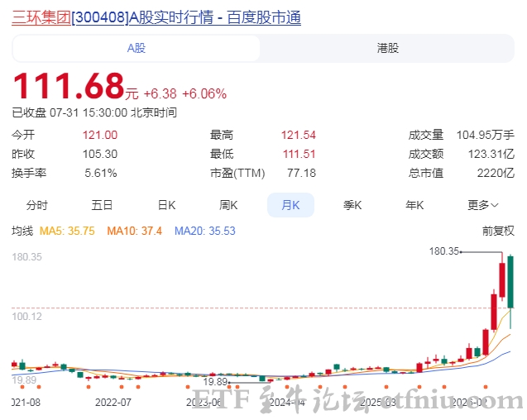Viewport: 527px width, 420px height.
Task: Click the 19.89 low-price chart annotation
Action: pos(215,382)
